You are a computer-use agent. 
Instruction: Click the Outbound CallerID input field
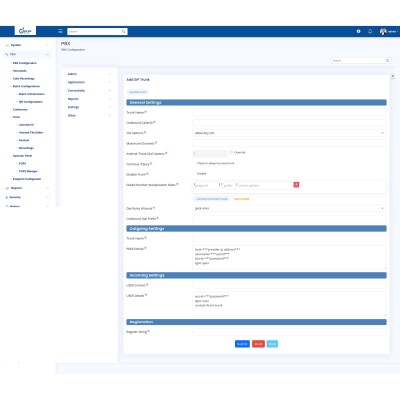289,123
